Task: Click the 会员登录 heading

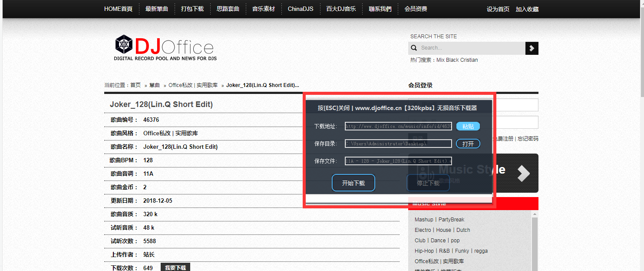Action: click(x=420, y=85)
